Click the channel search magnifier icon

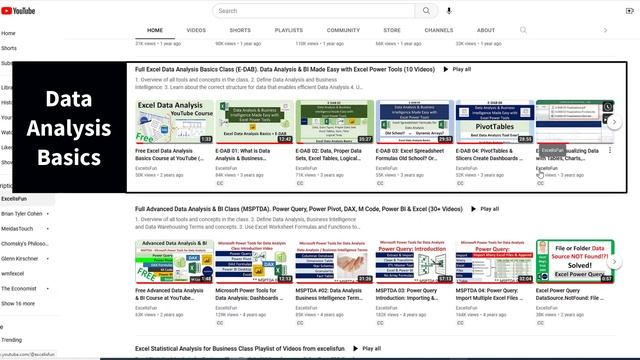(523, 30)
